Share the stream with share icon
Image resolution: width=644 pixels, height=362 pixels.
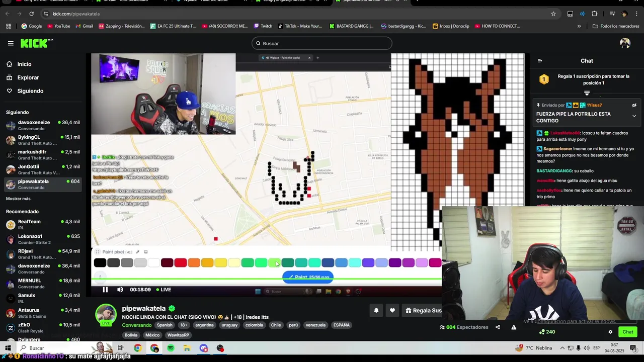pos(498,327)
